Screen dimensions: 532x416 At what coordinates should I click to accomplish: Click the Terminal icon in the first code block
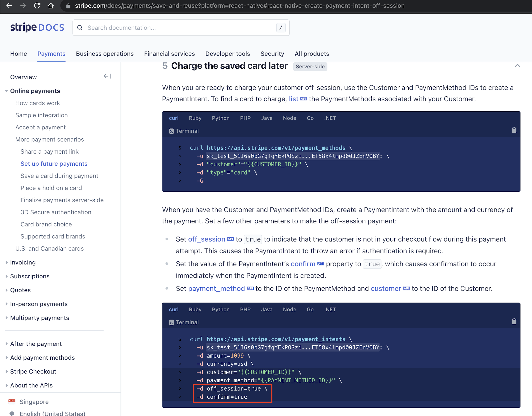pyautogui.click(x=171, y=131)
